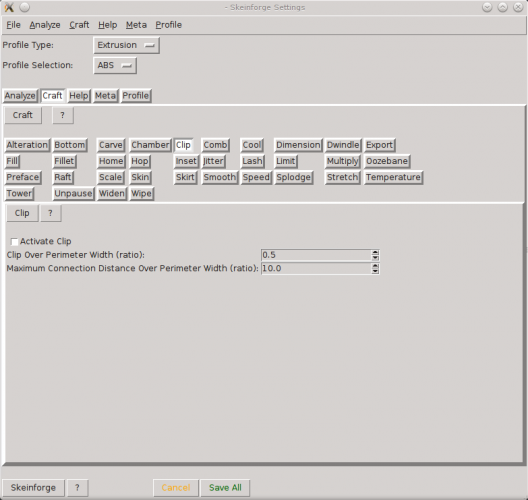Click the Save All button
Image resolution: width=528 pixels, height=500 pixels.
point(225,488)
